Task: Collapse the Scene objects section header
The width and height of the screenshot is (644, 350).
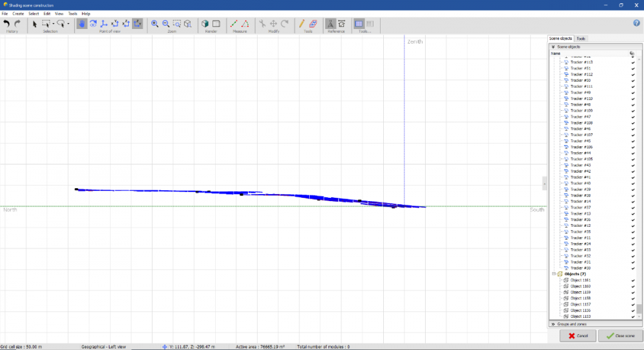Action: click(x=553, y=47)
